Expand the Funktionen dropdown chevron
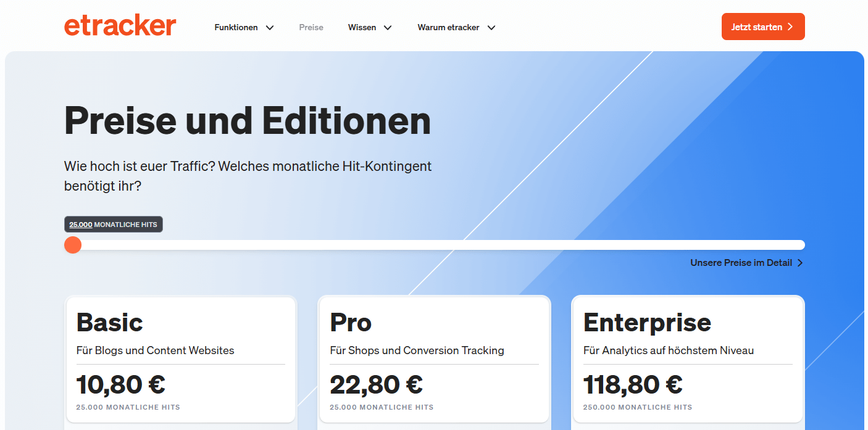Viewport: 868px width, 430px height. (270, 27)
